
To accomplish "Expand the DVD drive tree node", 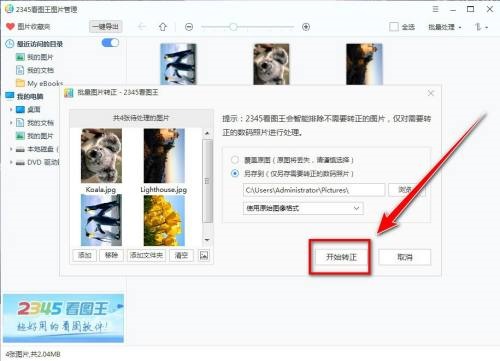I will [x=11, y=162].
